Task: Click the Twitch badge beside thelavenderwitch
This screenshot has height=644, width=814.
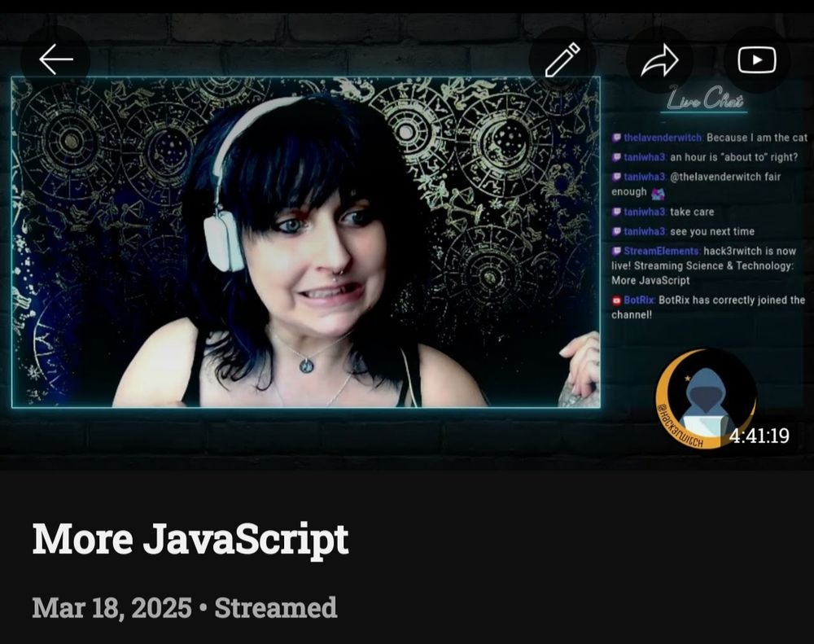Action: (616, 138)
